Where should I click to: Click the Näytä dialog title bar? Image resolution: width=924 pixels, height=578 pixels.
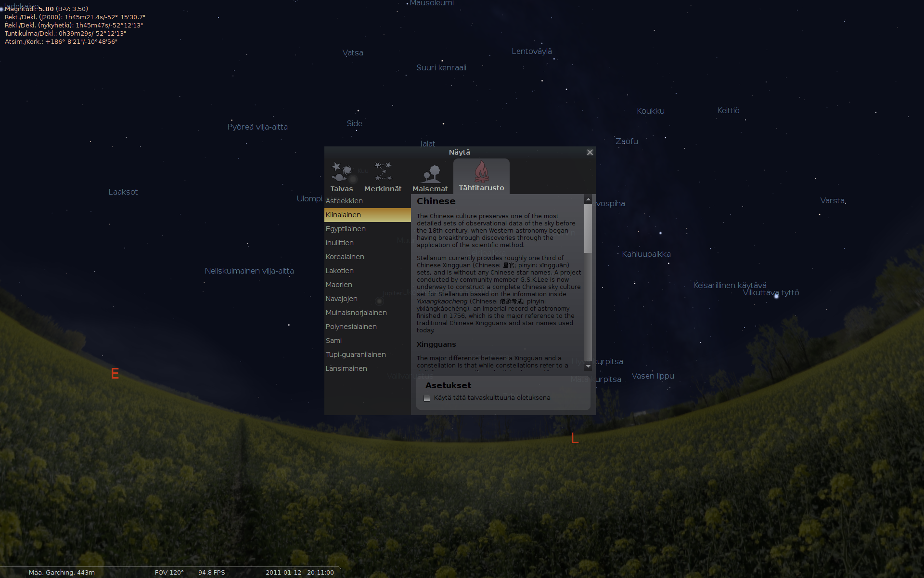click(x=460, y=152)
